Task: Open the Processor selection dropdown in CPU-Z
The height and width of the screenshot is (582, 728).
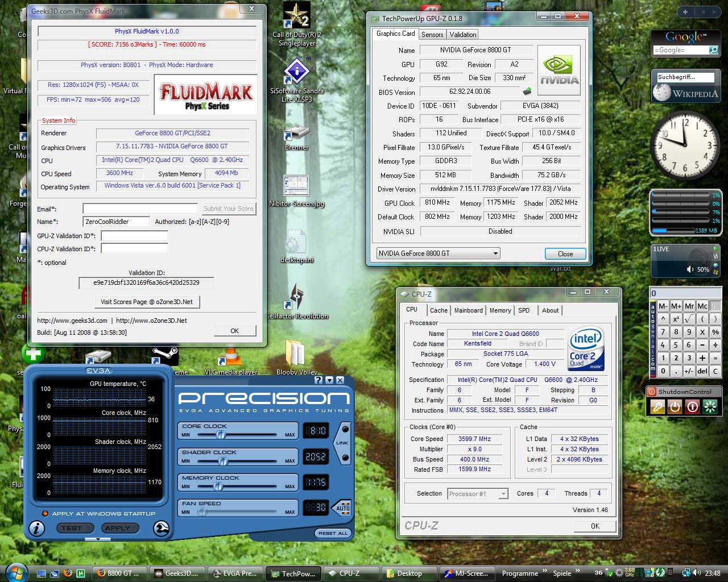Action: [478, 494]
